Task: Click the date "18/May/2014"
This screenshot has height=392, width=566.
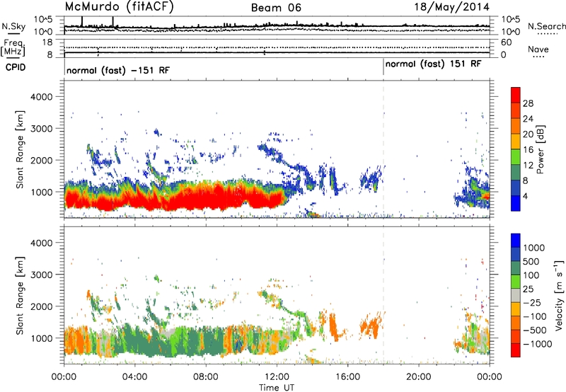Action: [x=451, y=7]
